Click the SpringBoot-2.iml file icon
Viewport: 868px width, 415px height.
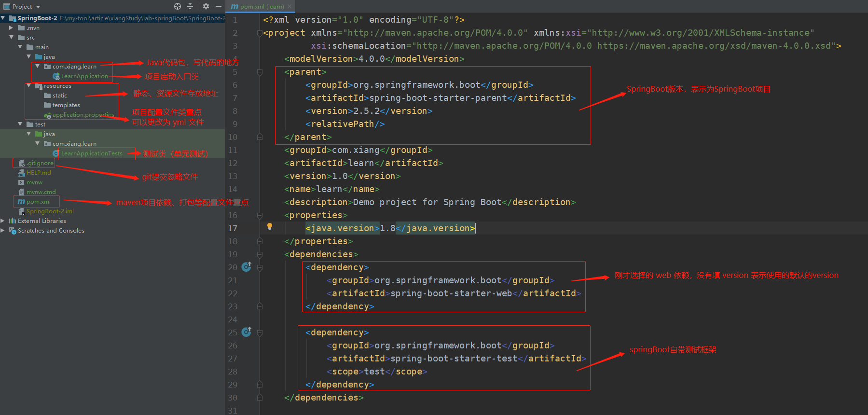tap(21, 211)
